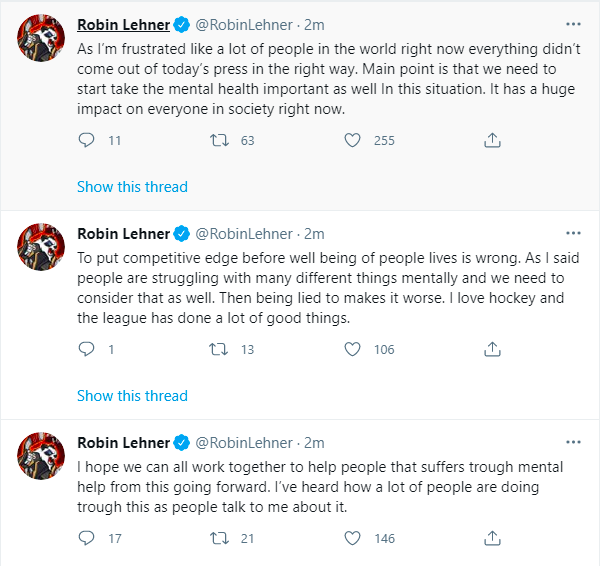The height and width of the screenshot is (566, 600).
Task: Retweet the tweet with 13 retweets
Action: point(220,349)
